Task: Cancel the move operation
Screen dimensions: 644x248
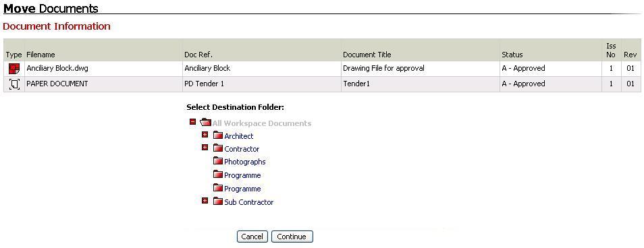Action: [x=252, y=237]
